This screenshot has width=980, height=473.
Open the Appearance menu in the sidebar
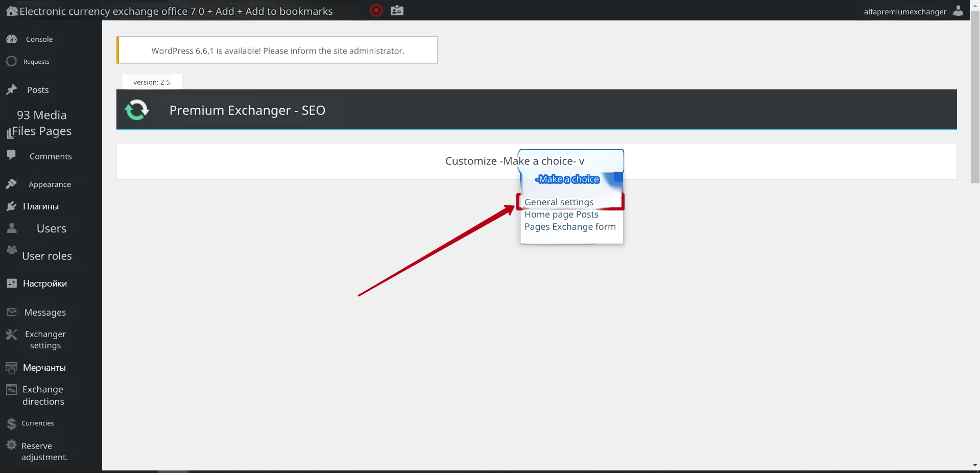50,184
